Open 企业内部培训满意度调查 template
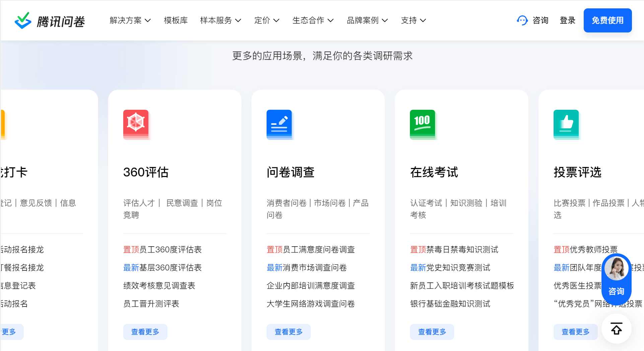Image resolution: width=644 pixels, height=351 pixels. coord(311,285)
